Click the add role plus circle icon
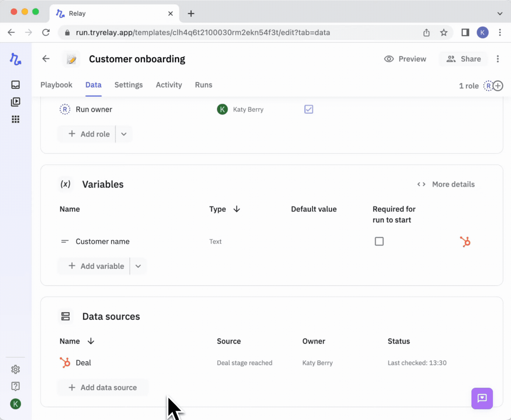This screenshot has width=511, height=420. tap(498, 86)
